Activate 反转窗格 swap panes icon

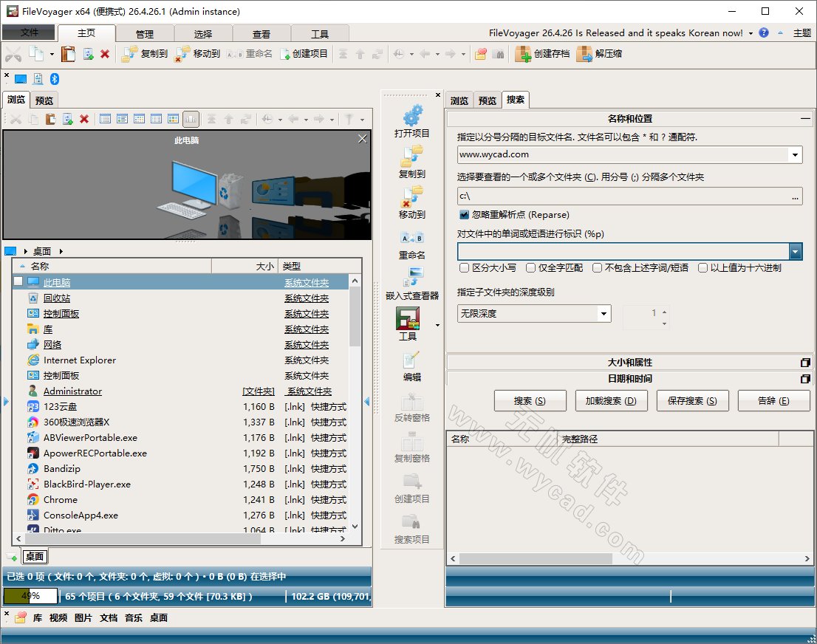point(411,408)
